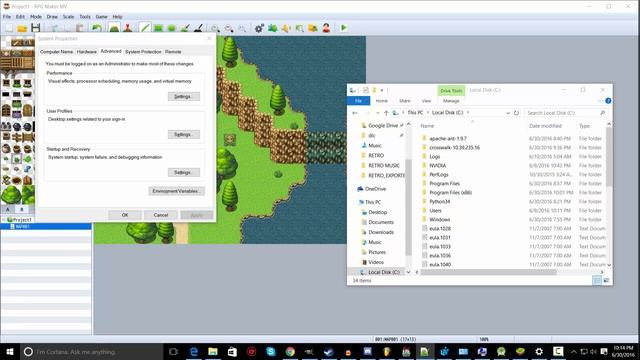Switch to Computer Name tab
The image size is (640, 360).
pos(56,52)
